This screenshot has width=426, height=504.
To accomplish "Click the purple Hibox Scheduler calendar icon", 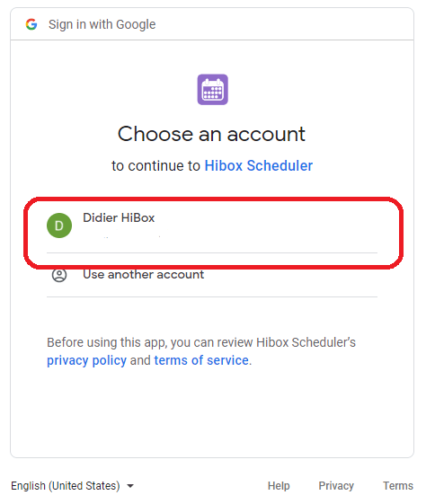I will (x=212, y=90).
